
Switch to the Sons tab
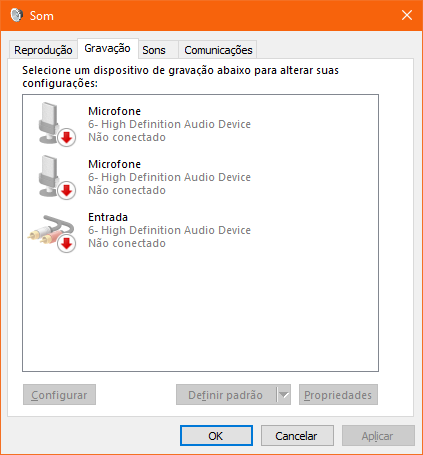pyautogui.click(x=154, y=50)
